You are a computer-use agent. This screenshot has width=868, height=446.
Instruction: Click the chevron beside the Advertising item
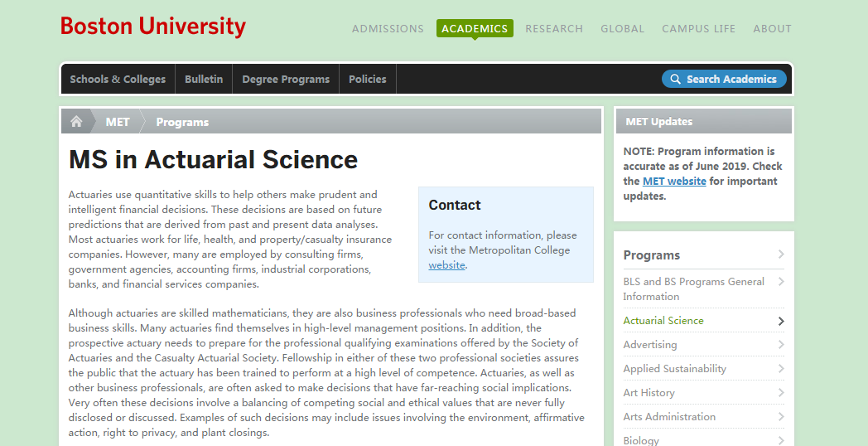(781, 345)
